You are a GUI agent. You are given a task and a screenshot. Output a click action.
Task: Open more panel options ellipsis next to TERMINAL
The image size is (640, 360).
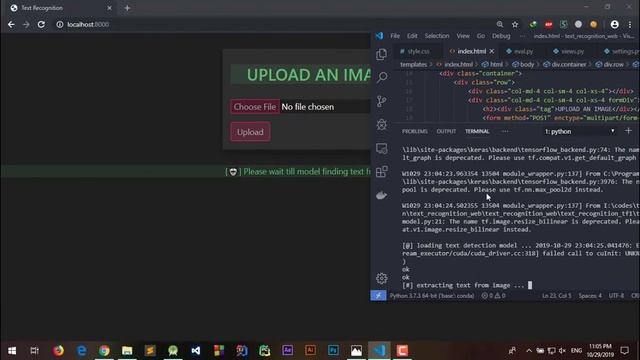coord(505,131)
